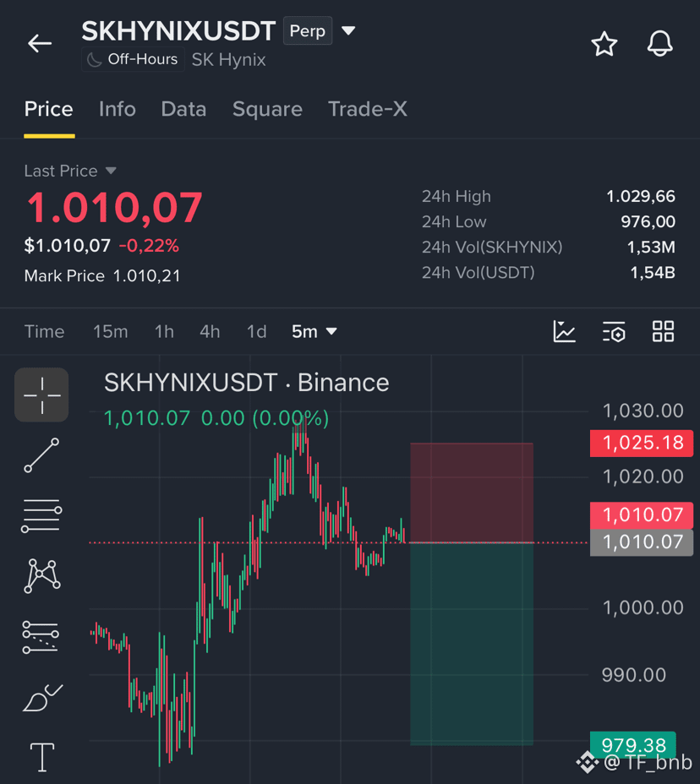Click the 24h Vol(USDT) value 1,54B
This screenshot has width=700, height=784.
pyautogui.click(x=653, y=273)
